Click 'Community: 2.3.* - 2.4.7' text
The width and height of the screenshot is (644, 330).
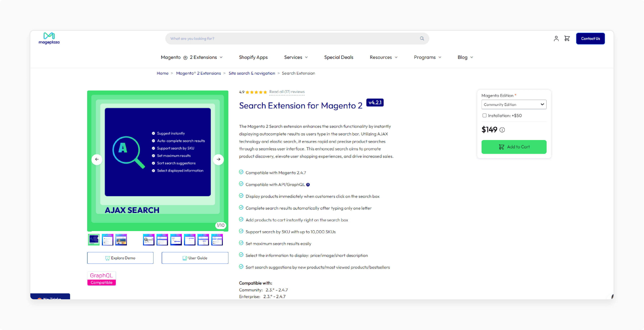263,290
